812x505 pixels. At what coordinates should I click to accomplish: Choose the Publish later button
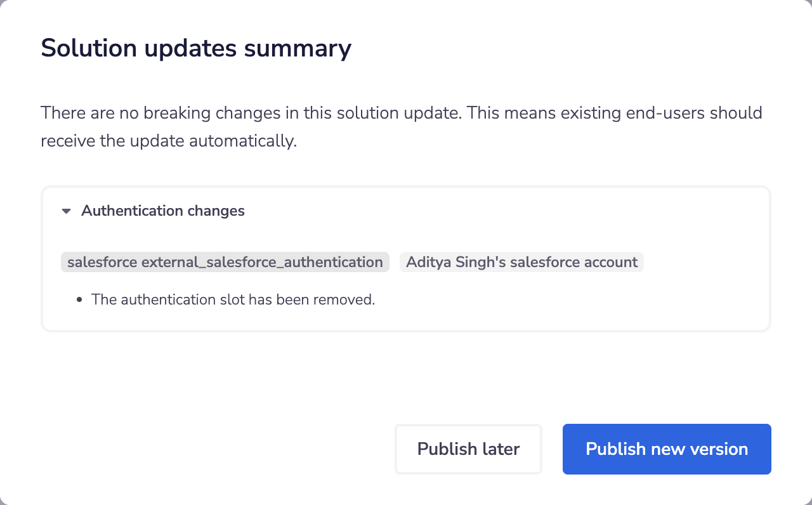pyautogui.click(x=468, y=449)
